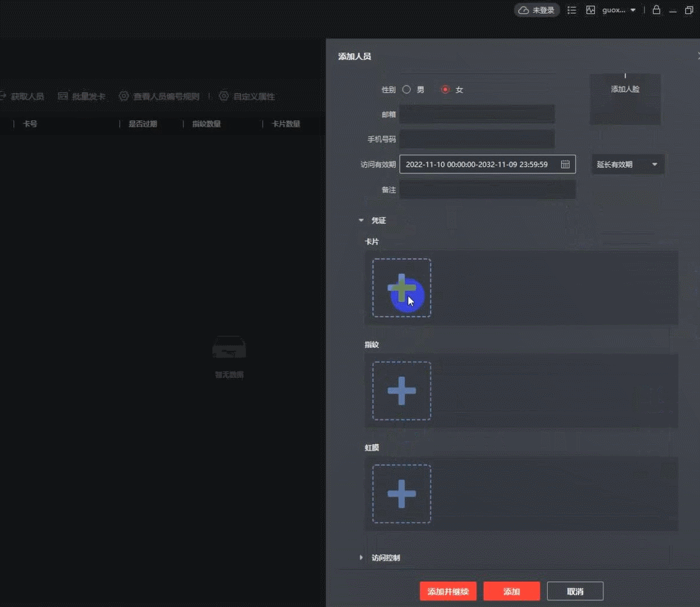This screenshot has height=607, width=700.
Task: Click the 添加并继续 button
Action: (448, 591)
